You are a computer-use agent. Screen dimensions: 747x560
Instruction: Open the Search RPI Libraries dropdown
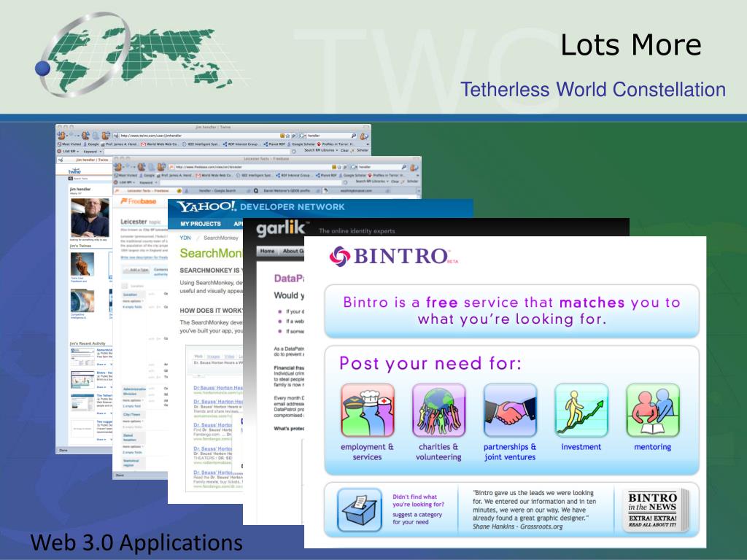(x=320, y=150)
